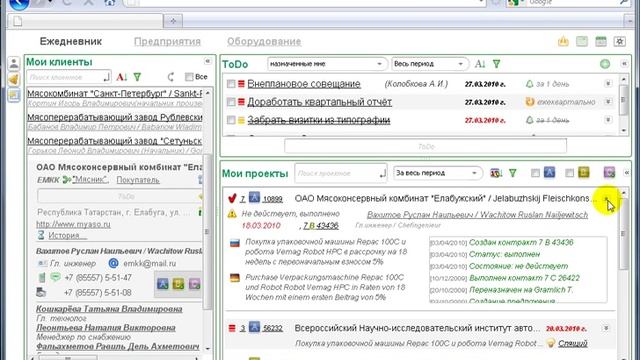Sort the Мои клиенты list alphabetically
The height and width of the screenshot is (360, 640).
click(x=122, y=77)
